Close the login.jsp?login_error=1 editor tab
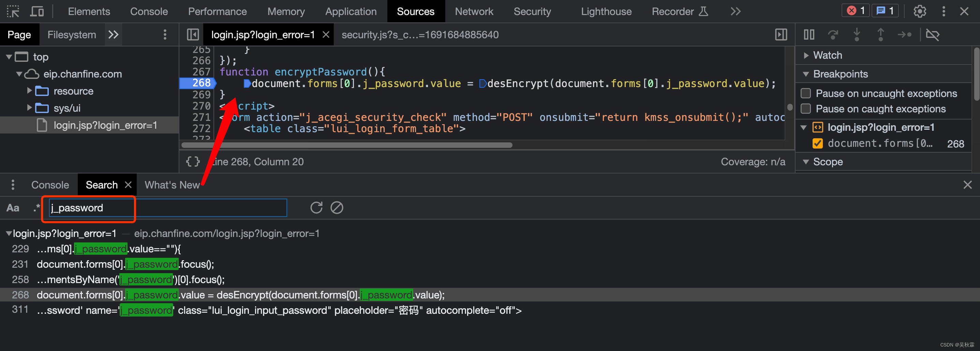The height and width of the screenshot is (351, 980). point(326,35)
